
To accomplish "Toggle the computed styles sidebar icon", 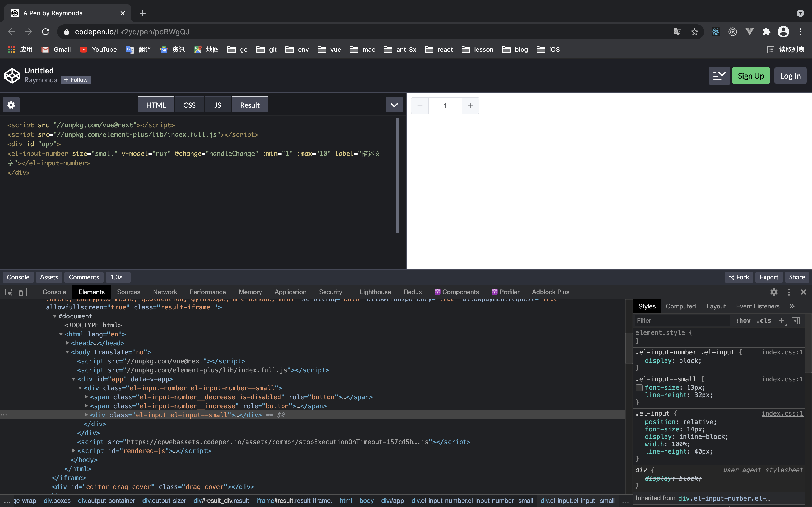I will 796,321.
